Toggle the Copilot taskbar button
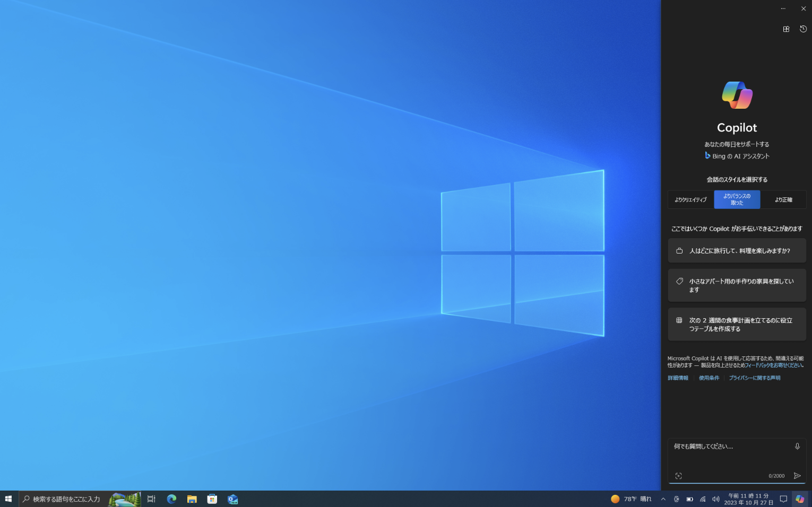This screenshot has height=507, width=812. pos(800,499)
